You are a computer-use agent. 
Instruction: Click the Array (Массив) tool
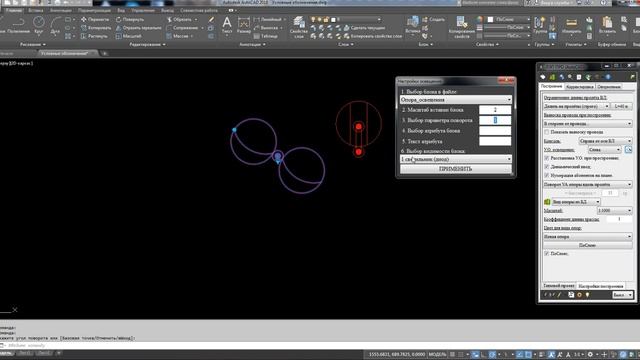click(177, 36)
